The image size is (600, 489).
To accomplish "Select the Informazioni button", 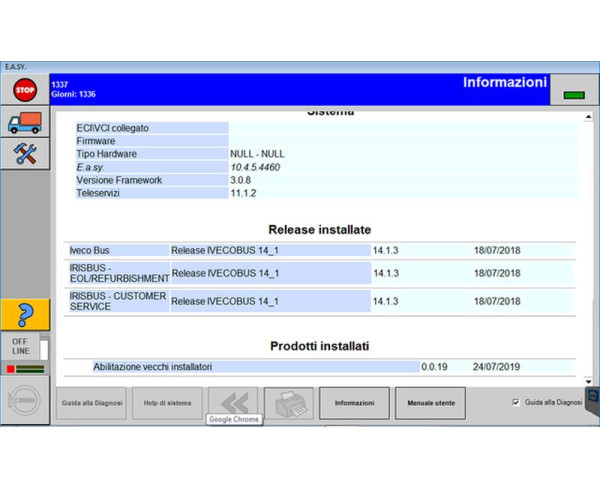I will point(354,402).
